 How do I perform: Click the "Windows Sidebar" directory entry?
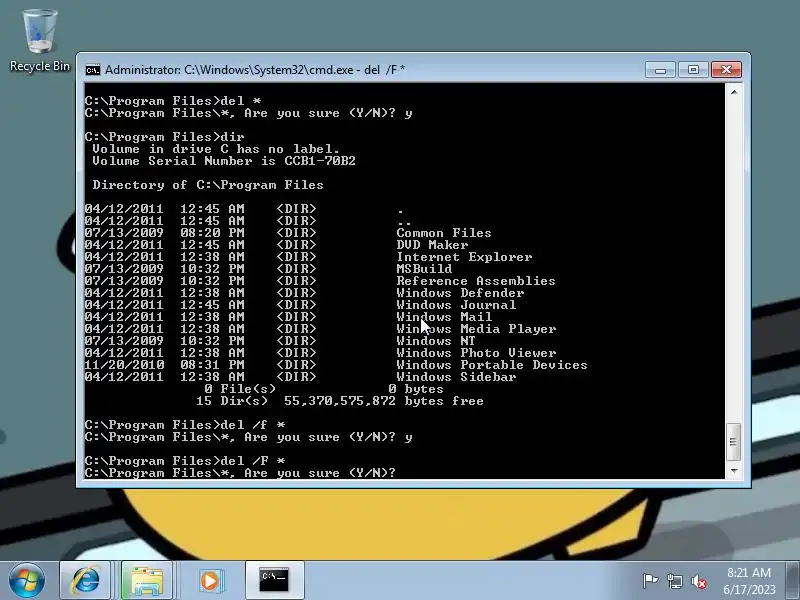[x=456, y=377]
